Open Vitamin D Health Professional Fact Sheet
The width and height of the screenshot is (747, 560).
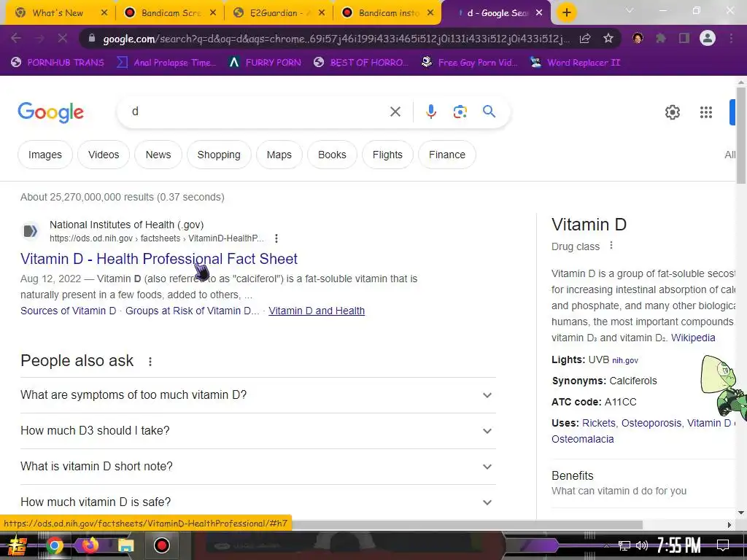(x=158, y=259)
